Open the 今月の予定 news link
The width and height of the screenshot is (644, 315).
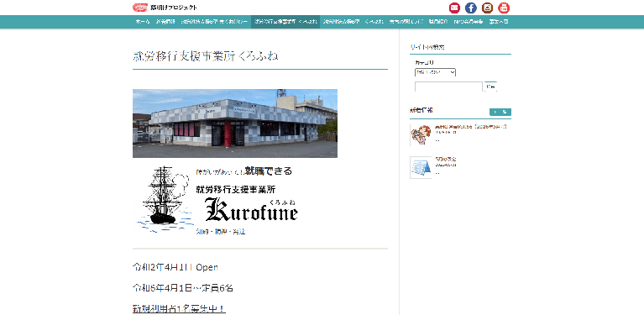(x=446, y=159)
